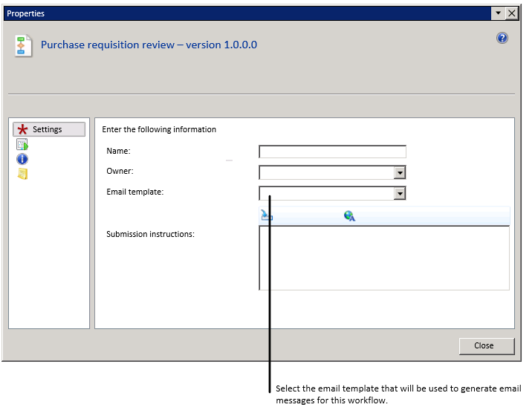Click the translations globe icon
532x413 pixels.
tap(349, 215)
